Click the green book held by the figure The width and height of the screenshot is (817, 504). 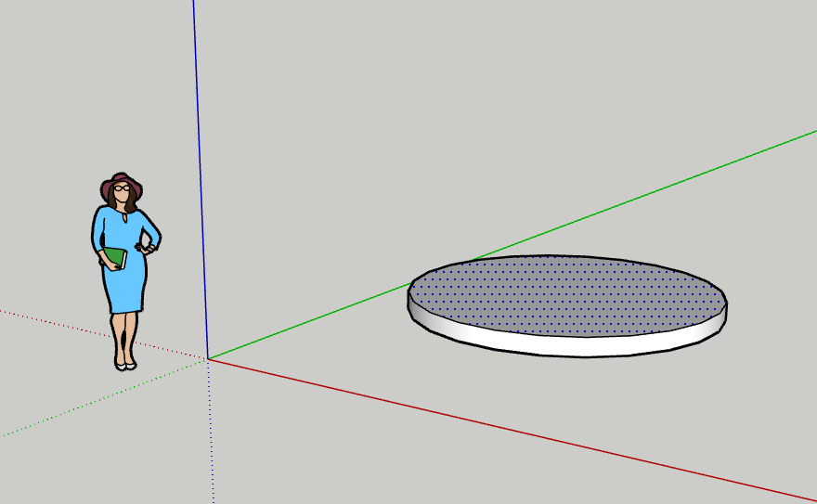click(x=114, y=258)
